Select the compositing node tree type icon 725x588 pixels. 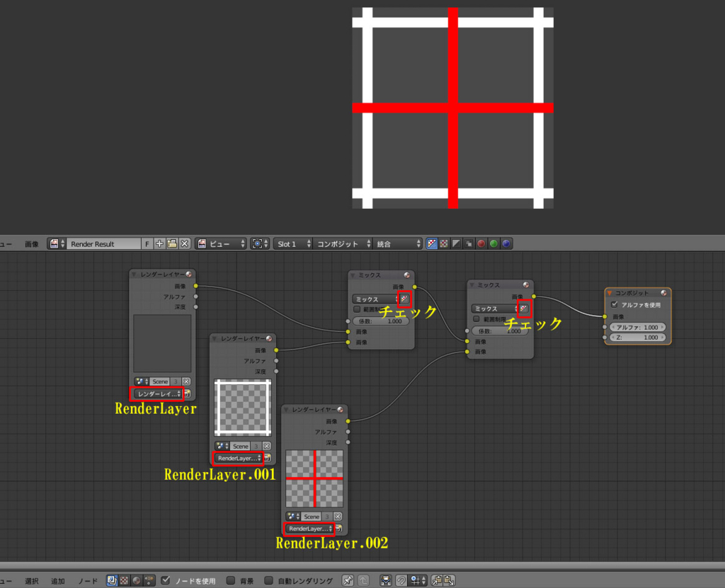112,581
